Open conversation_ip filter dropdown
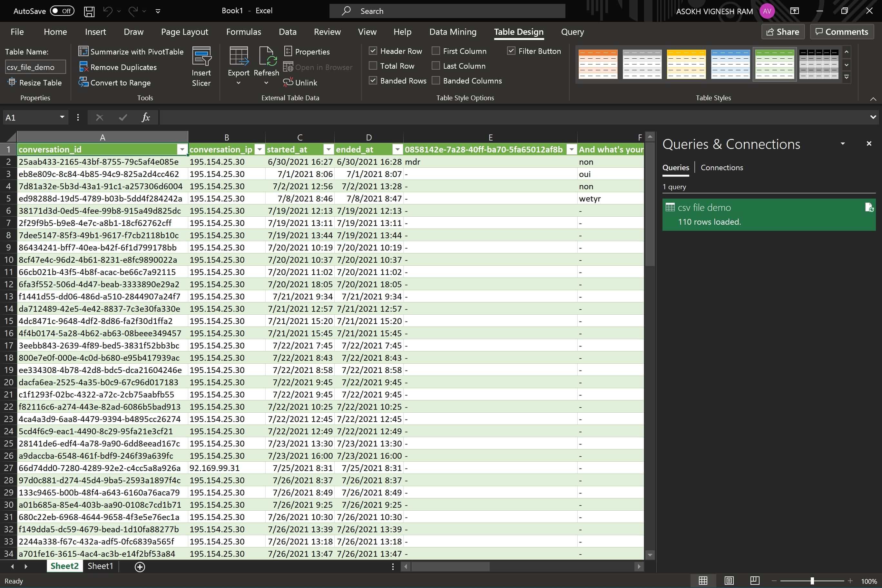 click(259, 149)
